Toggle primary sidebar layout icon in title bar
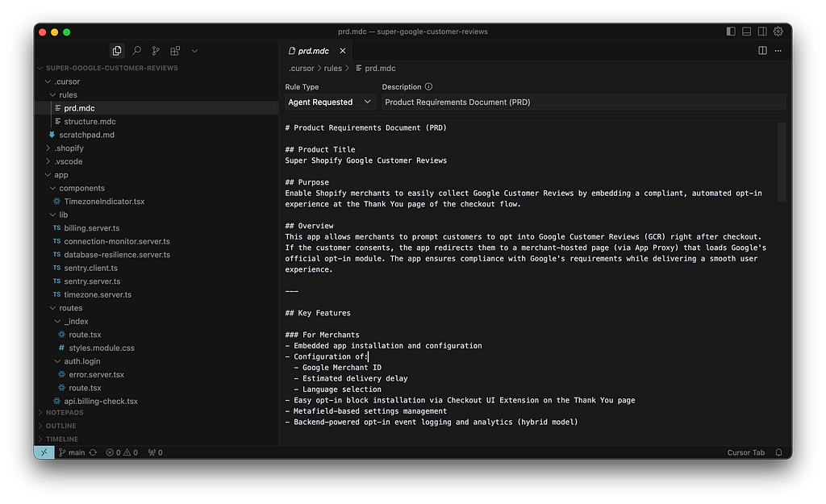Image resolution: width=826 pixels, height=504 pixels. [x=731, y=31]
